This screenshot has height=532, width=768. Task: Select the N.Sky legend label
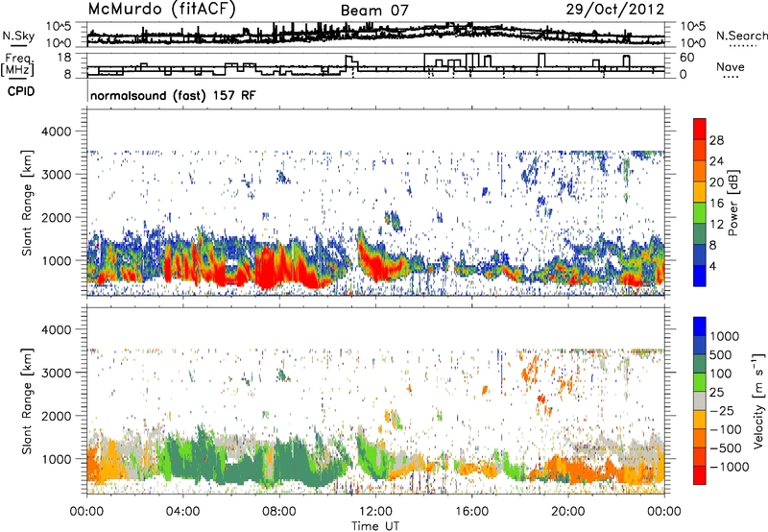click(18, 36)
